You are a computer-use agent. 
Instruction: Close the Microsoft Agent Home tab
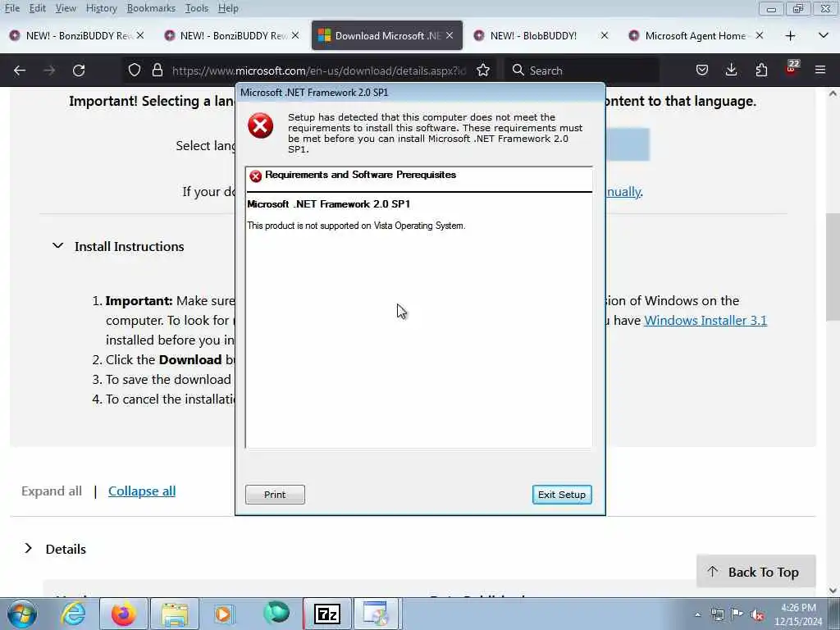[759, 36]
